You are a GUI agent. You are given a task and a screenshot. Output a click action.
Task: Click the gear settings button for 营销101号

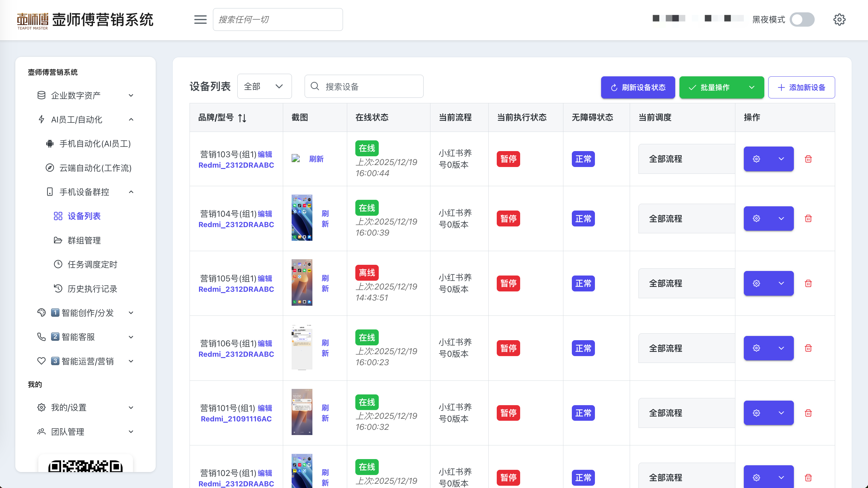click(756, 413)
